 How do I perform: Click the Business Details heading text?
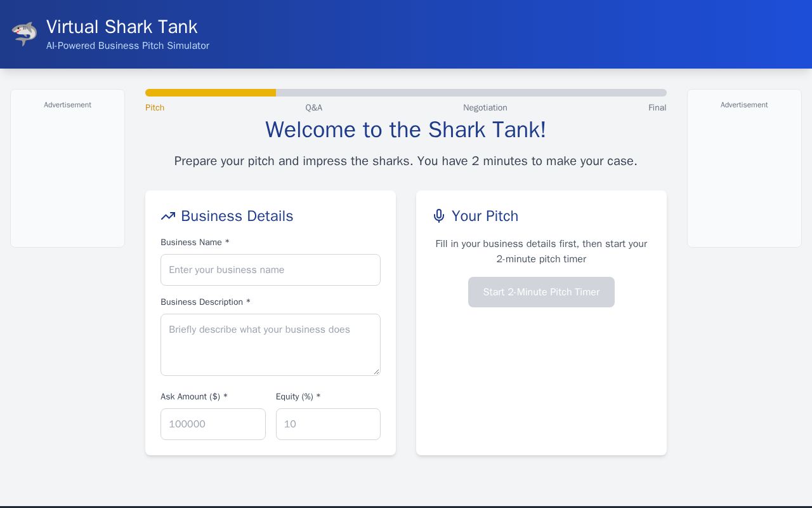(x=237, y=216)
